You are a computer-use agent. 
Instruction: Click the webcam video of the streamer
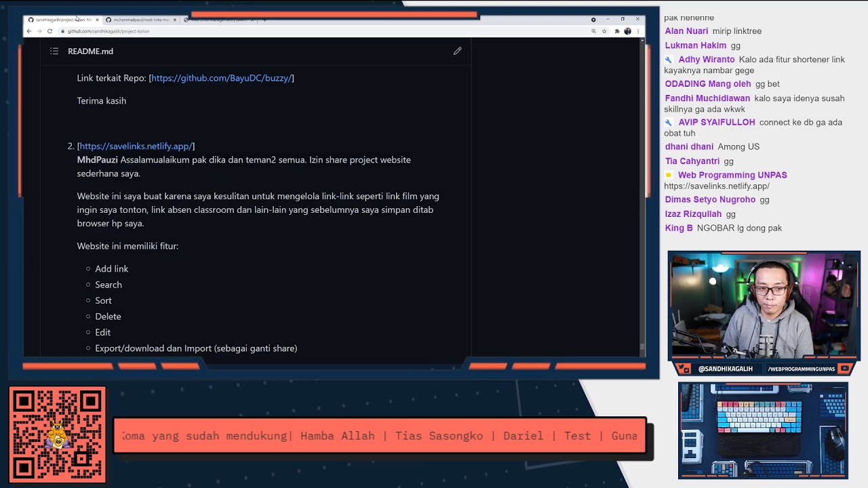(764, 305)
